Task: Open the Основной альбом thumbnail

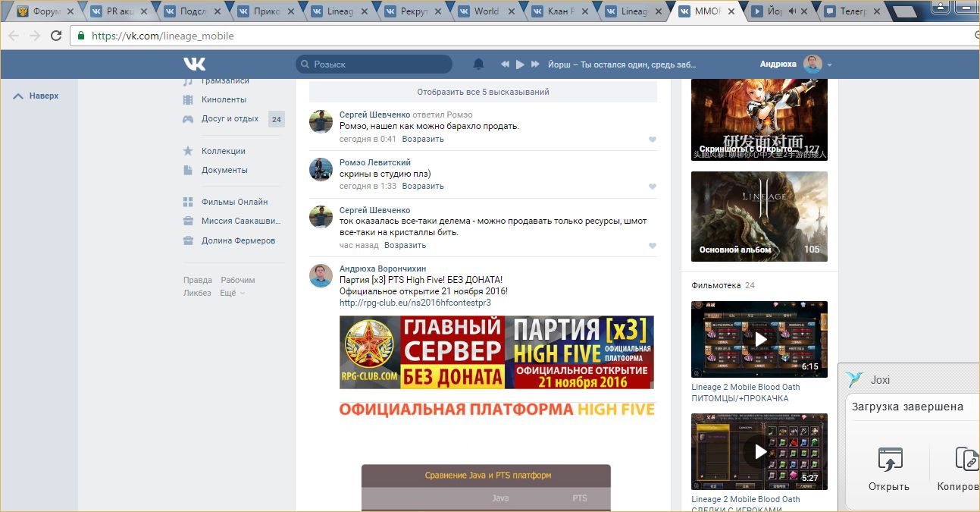Action: click(x=759, y=216)
